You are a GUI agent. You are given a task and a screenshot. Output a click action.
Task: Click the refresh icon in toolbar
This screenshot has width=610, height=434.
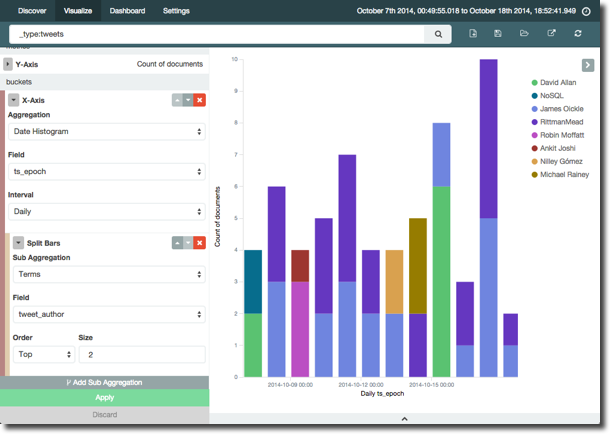click(x=577, y=34)
